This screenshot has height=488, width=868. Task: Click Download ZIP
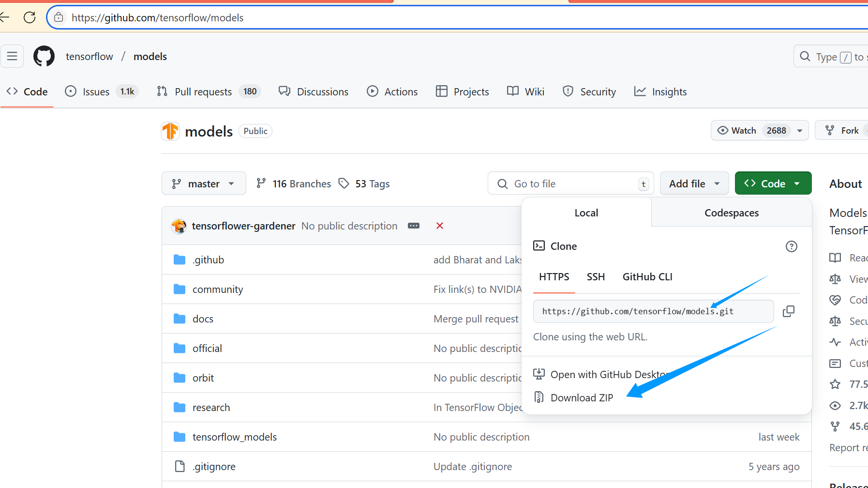tap(582, 397)
